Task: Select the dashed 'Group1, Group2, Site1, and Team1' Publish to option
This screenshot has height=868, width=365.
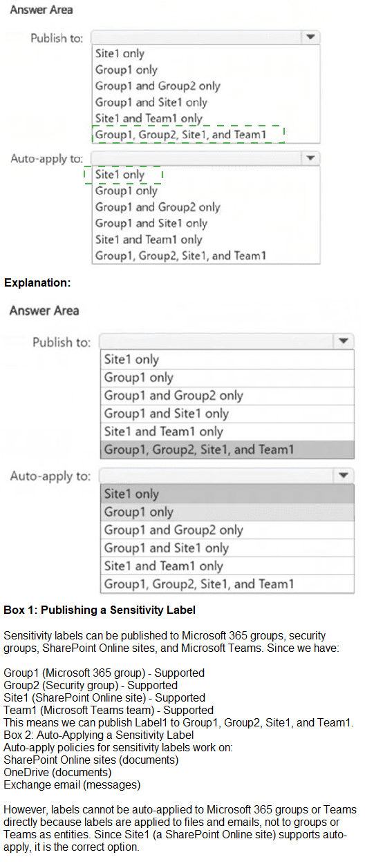Action: pyautogui.click(x=188, y=134)
